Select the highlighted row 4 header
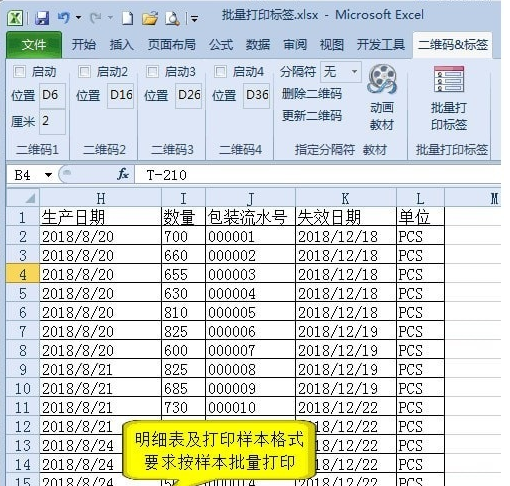The image size is (510, 486). coord(23,274)
